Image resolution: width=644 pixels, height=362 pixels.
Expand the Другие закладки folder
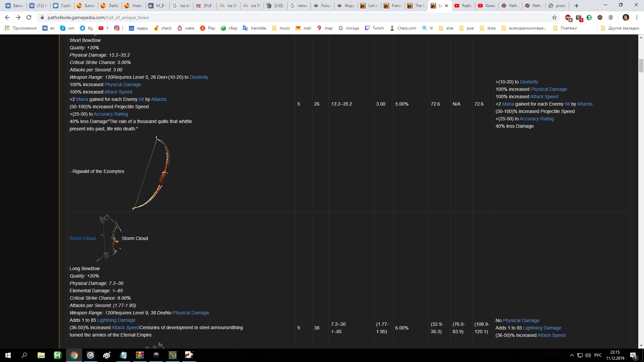coord(620,28)
